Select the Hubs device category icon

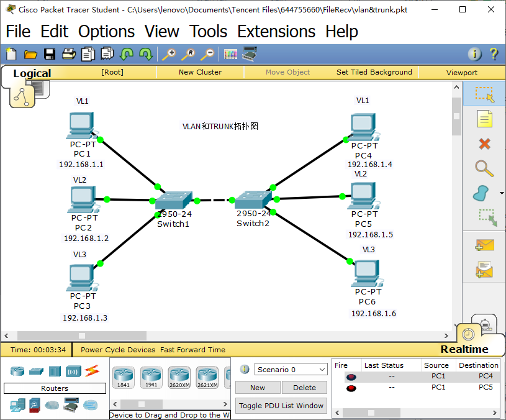(x=55, y=372)
